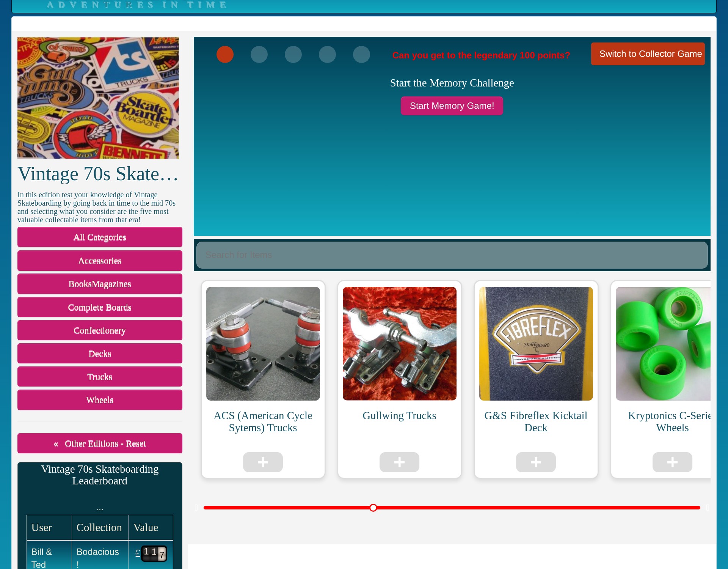Add G&S Fibreflex Kicktail Deck plus button
This screenshot has width=728, height=569.
(x=536, y=462)
